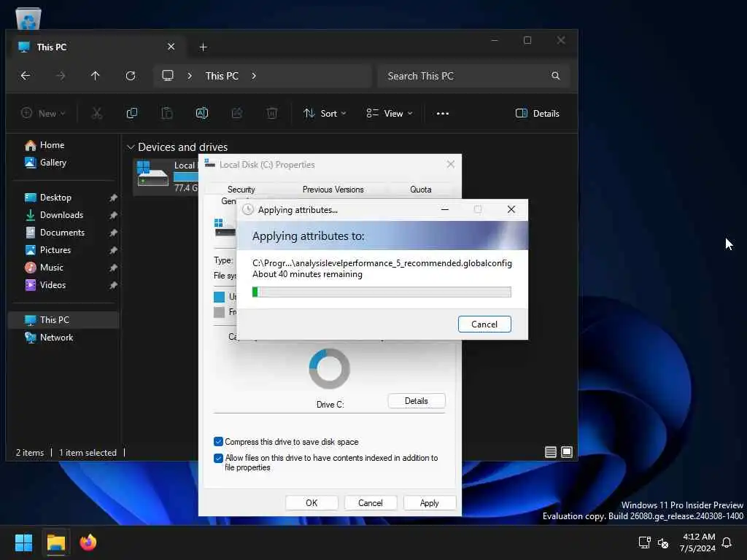This screenshot has width=747, height=560.
Task: Open the Sort dropdown
Action: tap(325, 113)
